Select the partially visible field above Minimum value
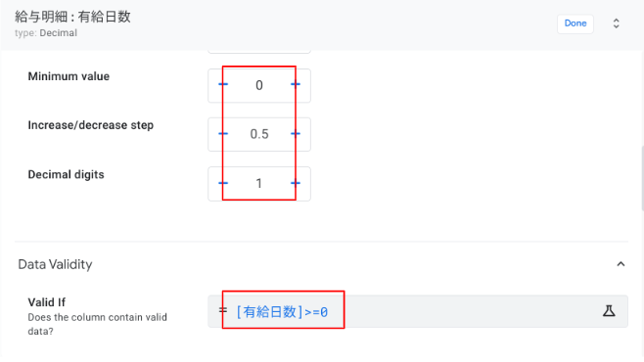644x362 pixels. 259,51
